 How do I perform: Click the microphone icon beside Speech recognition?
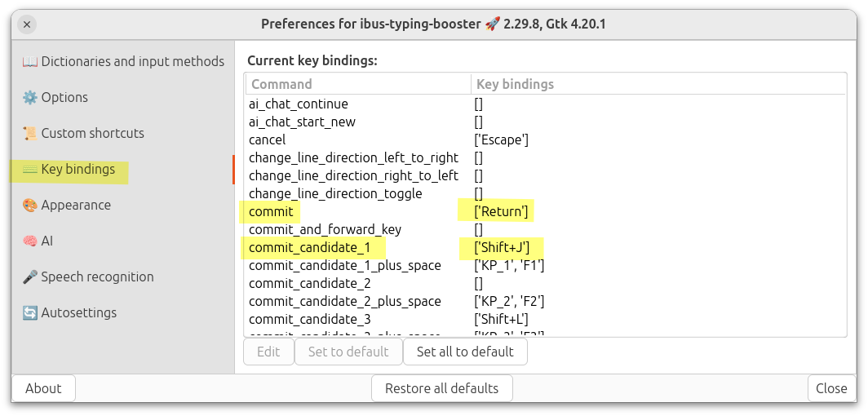pos(30,277)
